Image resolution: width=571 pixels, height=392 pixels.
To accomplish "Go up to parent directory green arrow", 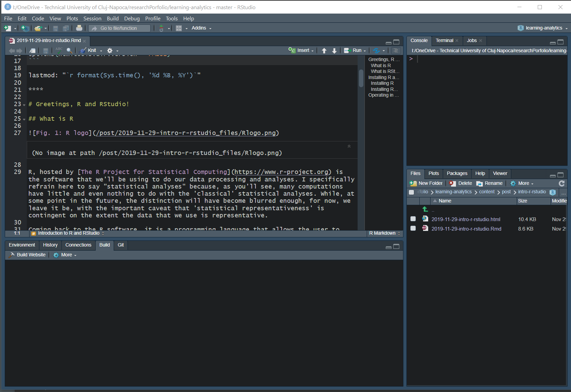I will click(x=425, y=209).
